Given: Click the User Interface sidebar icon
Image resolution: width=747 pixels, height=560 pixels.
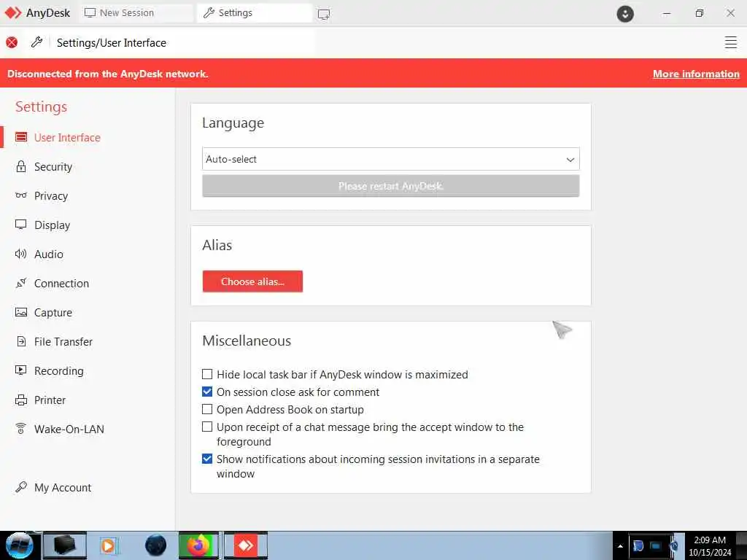Looking at the screenshot, I should [x=21, y=137].
